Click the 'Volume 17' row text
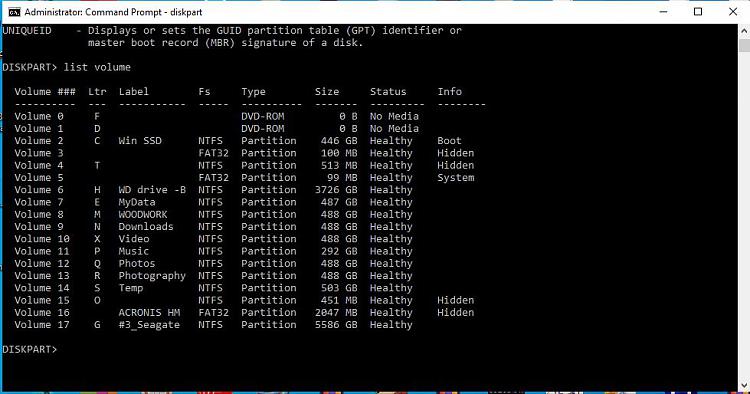 42,325
